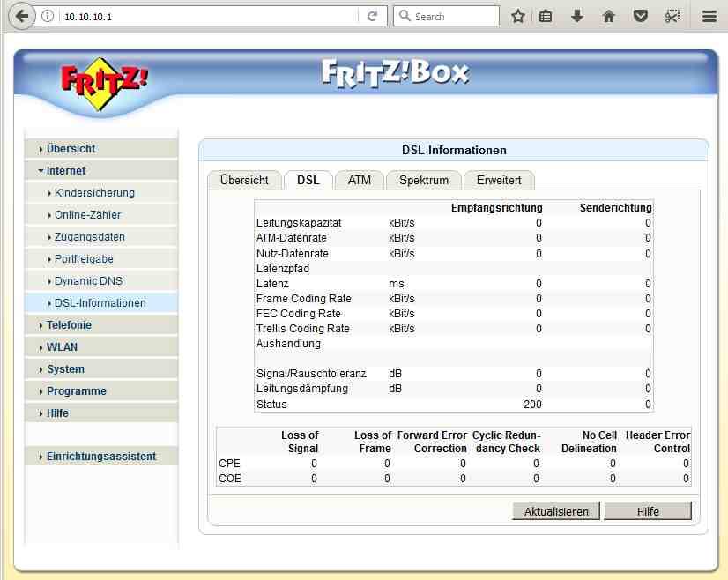728x580 pixels.
Task: Open the Spektrum tab
Action: (424, 180)
